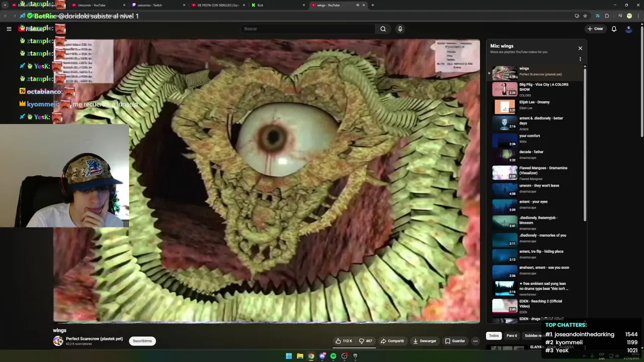Select .diedlonely, ihatemyjob - blossom
Viewport: 644px width, 362px height.
click(x=536, y=223)
